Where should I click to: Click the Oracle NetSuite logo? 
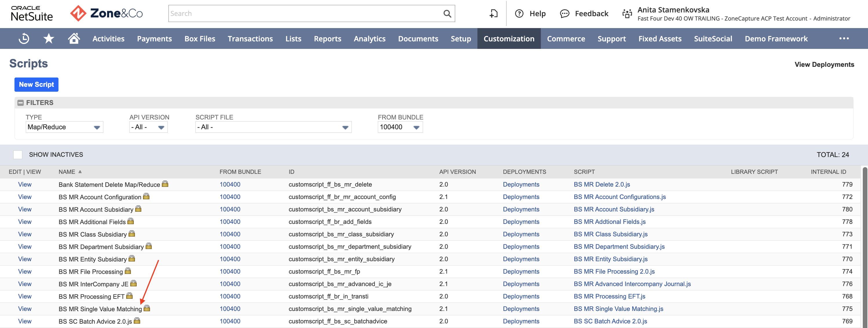[32, 14]
